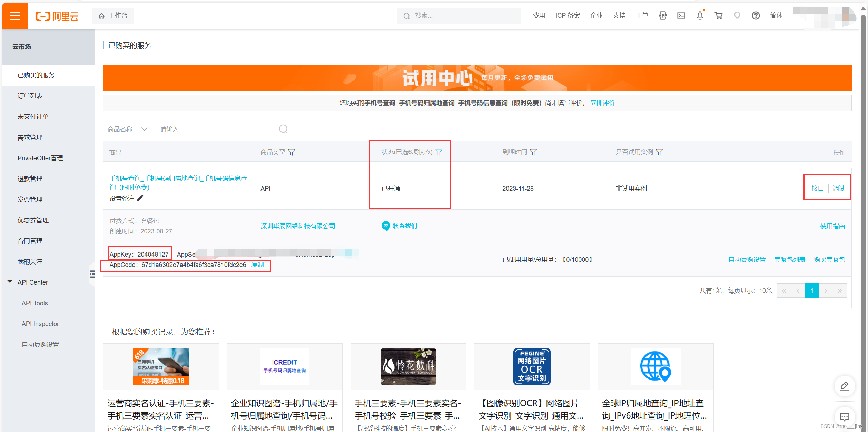The image size is (868, 432).
Task: Click the 复制 link beside AppCode
Action: click(258, 265)
